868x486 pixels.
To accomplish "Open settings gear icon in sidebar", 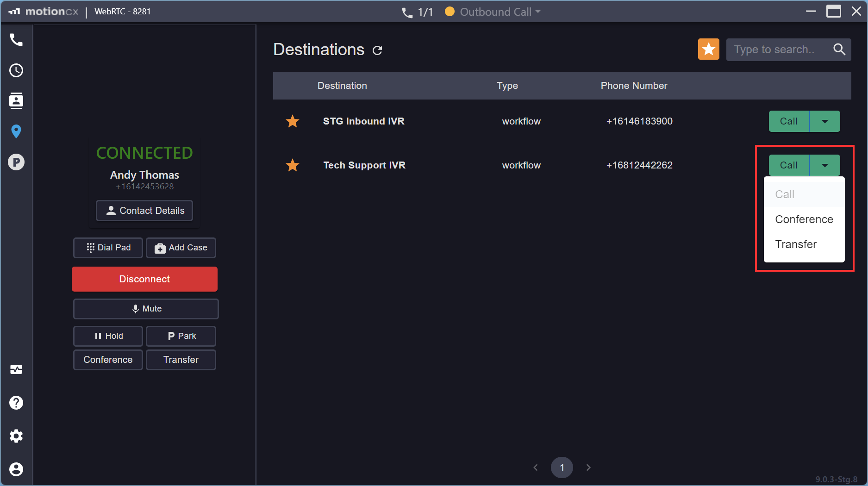I will click(16, 436).
